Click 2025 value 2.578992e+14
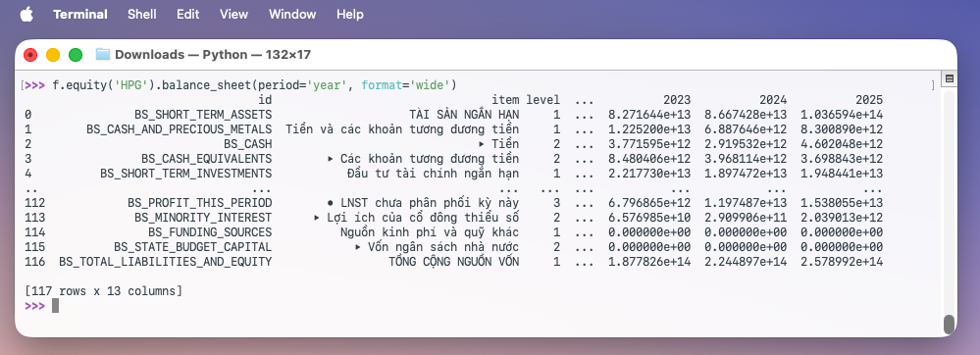The image size is (980, 355). (842, 262)
